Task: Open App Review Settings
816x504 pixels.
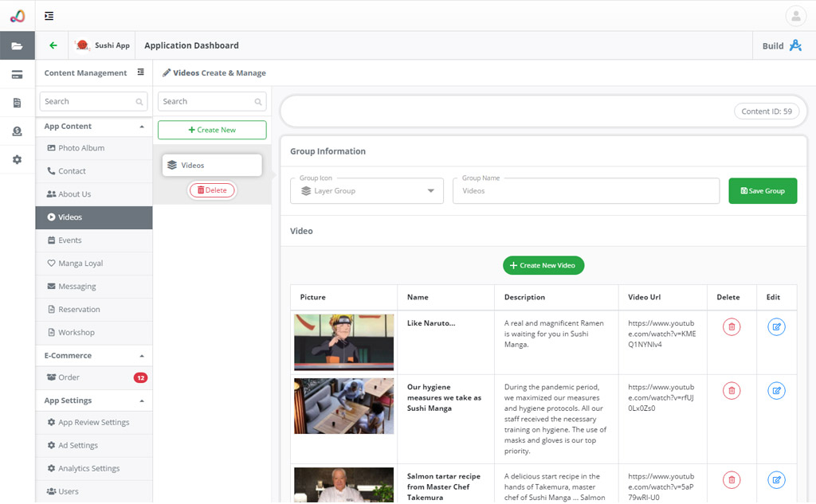Action: 94,422
